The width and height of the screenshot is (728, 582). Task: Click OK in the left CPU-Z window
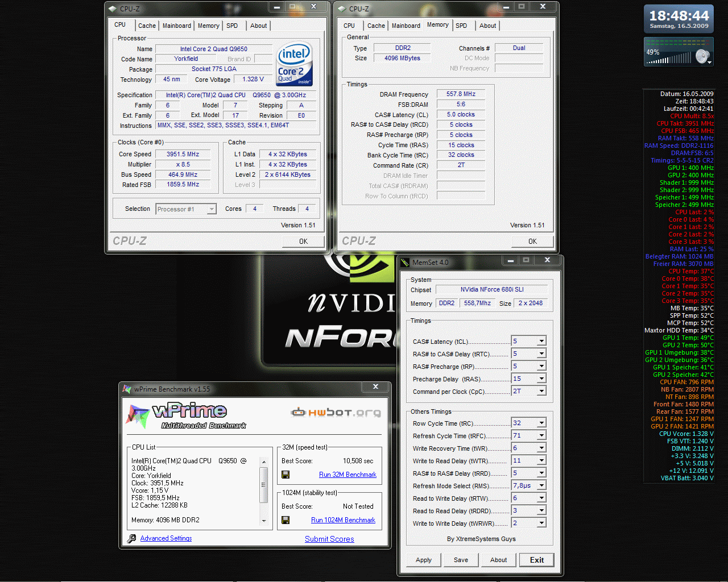[303, 241]
